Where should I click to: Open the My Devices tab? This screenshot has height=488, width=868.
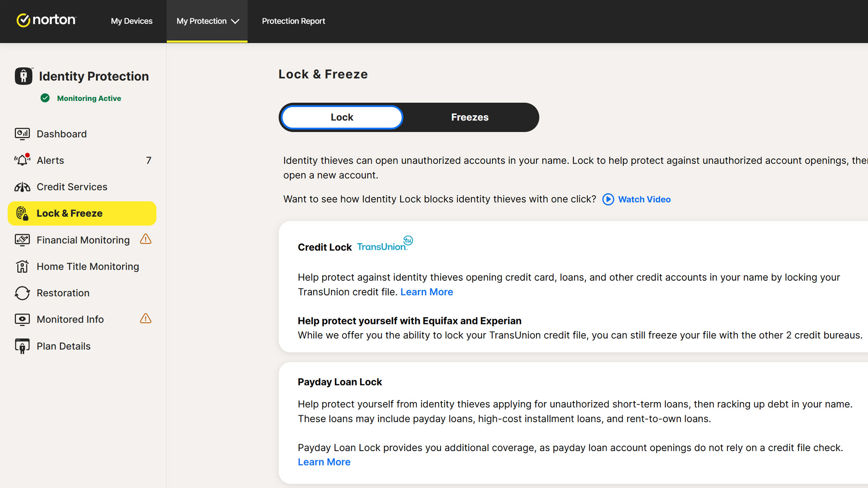[x=132, y=21]
